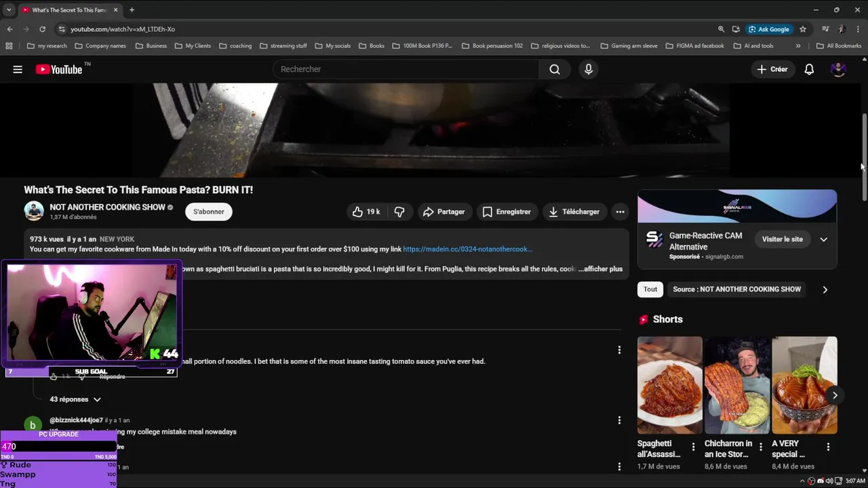Open the Books bookmark folder
This screenshot has height=488, width=868.
click(371, 46)
